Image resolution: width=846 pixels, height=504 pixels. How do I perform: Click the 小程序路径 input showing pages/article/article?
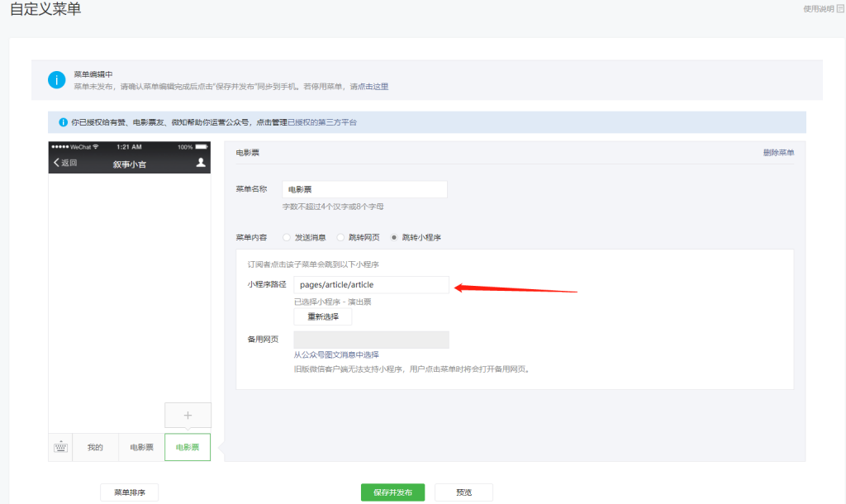371,284
